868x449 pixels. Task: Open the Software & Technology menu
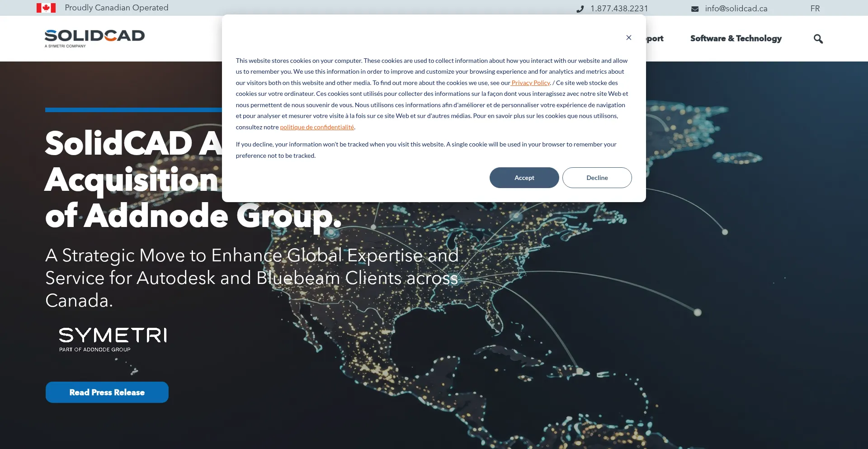(736, 38)
